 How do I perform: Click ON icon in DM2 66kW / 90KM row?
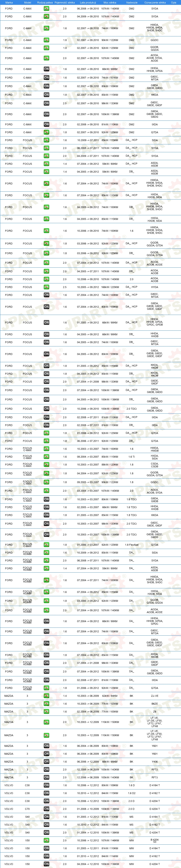tap(47, 69)
